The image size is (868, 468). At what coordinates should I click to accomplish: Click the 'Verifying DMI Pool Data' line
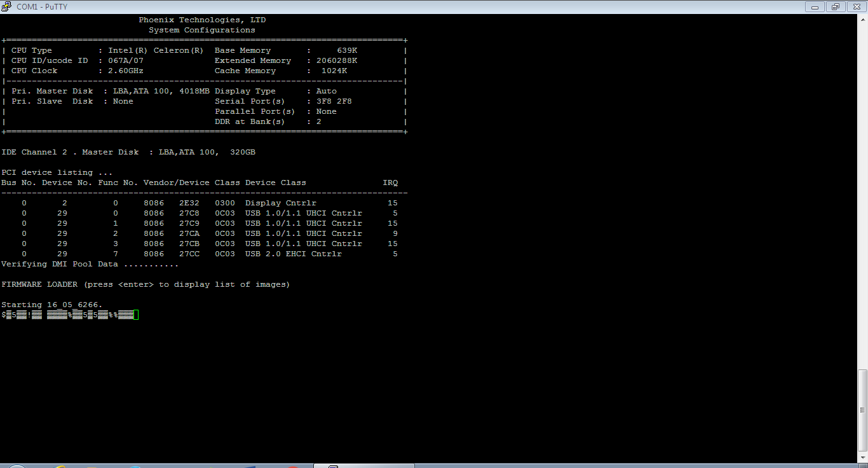[90, 265]
